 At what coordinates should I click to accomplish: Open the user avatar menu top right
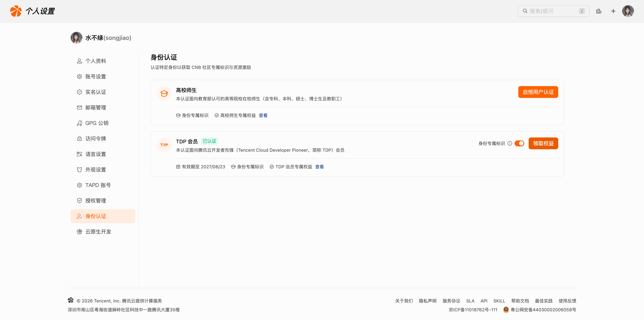(628, 11)
